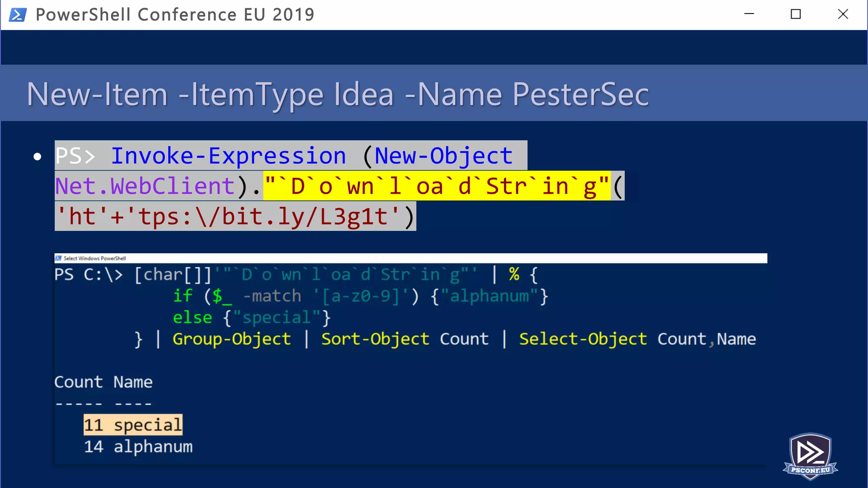Click the 'PS C:\>' console prompt
868x488 pixels.
click(89, 275)
